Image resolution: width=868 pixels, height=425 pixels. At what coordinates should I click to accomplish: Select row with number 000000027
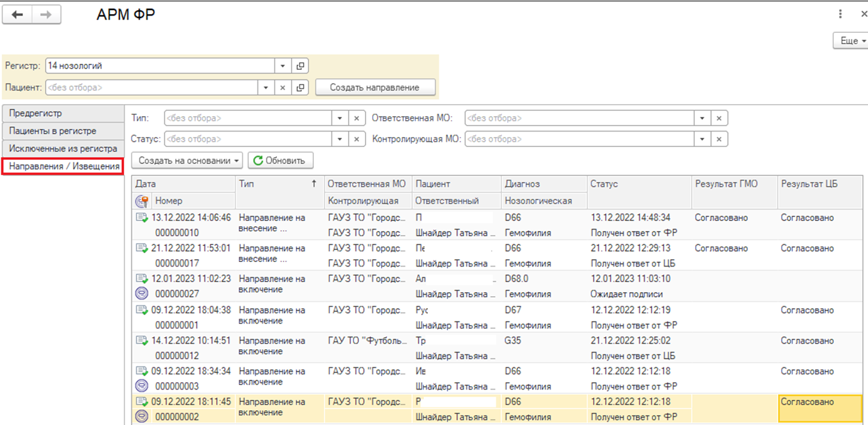(x=176, y=294)
